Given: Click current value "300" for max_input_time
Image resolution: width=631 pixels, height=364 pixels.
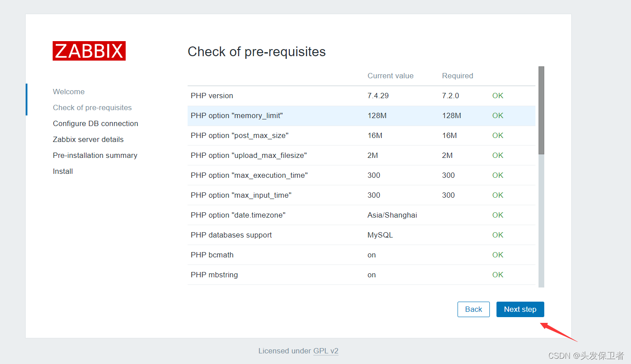Looking at the screenshot, I should 374,195.
